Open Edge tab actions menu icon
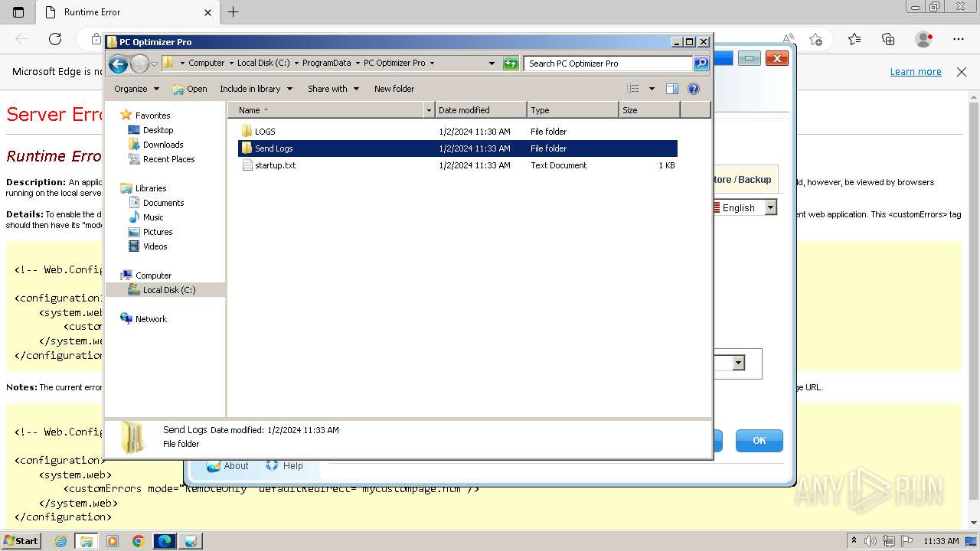 18,12
